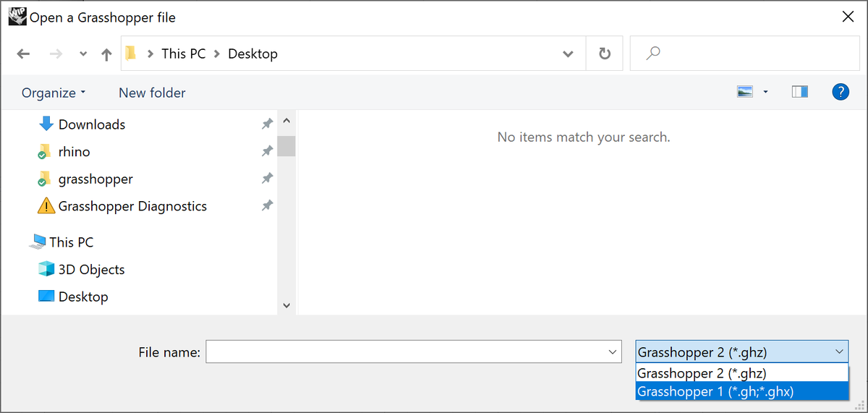Open the Help button

pyautogui.click(x=841, y=92)
